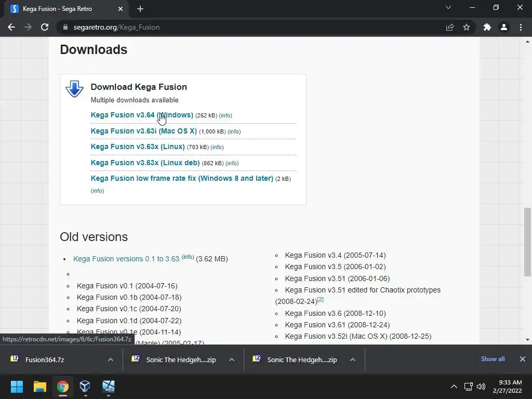Screen dimensions: 532x399
Task: Expand options for last Sonic zip download
Action: [x=353, y=360]
